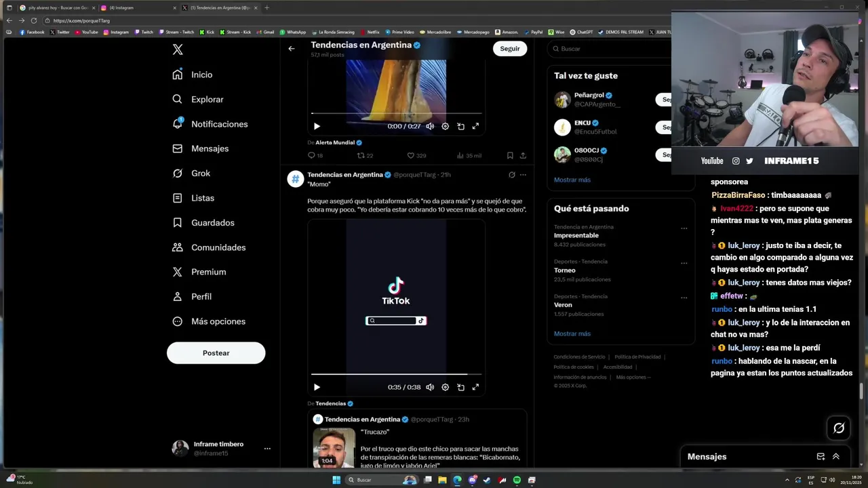Click Mostrar más under Tal vez te guste
Image resolution: width=868 pixels, height=488 pixels.
click(x=572, y=180)
